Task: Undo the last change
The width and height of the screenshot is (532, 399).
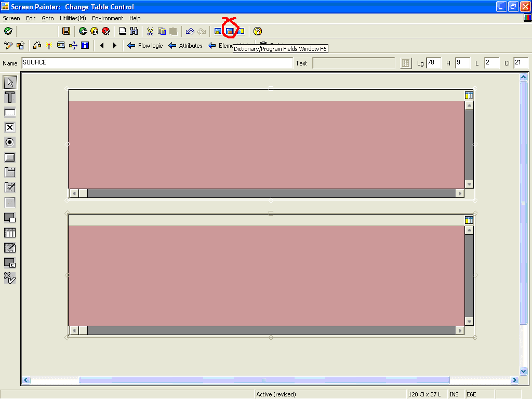Action: coord(189,31)
